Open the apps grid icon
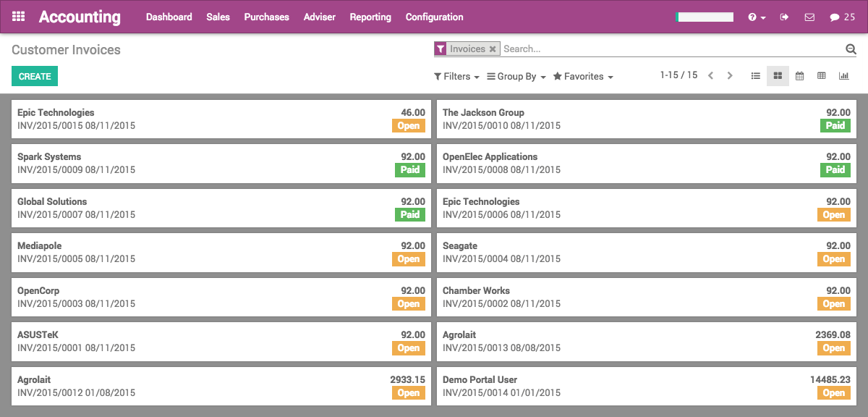Viewport: 868px width, 417px height. coord(18,17)
